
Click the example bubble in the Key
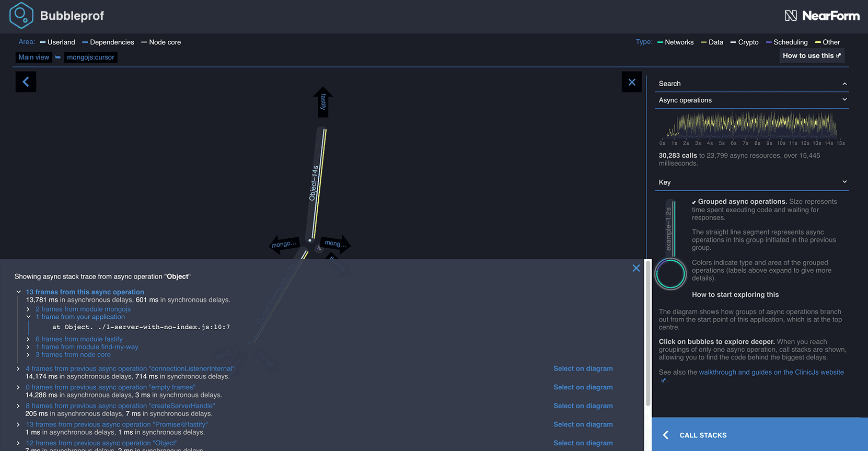pos(670,273)
